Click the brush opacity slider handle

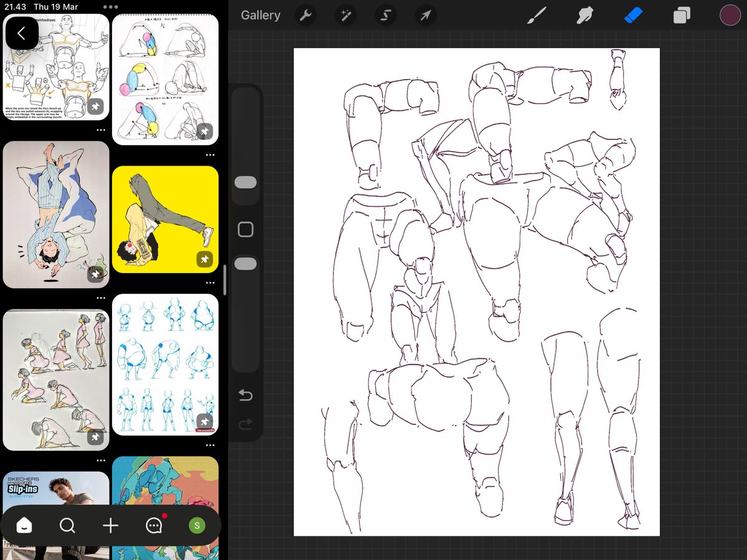point(246,264)
